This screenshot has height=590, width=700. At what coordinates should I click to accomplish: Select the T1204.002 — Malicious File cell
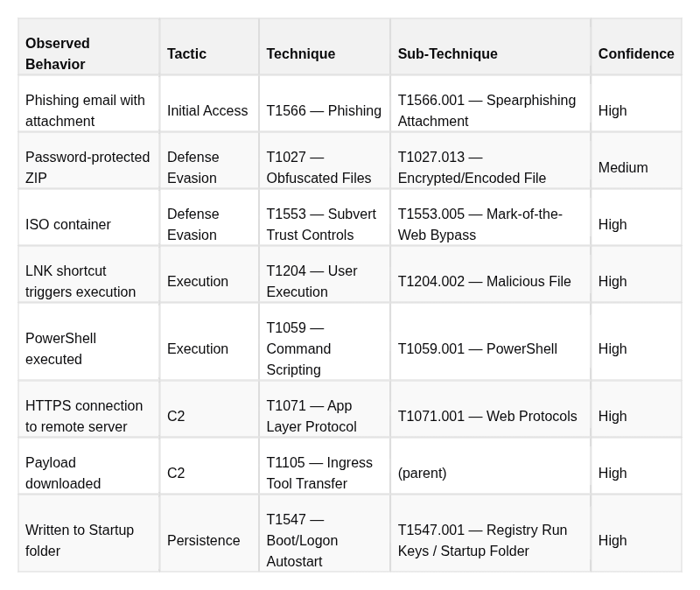[490, 274]
